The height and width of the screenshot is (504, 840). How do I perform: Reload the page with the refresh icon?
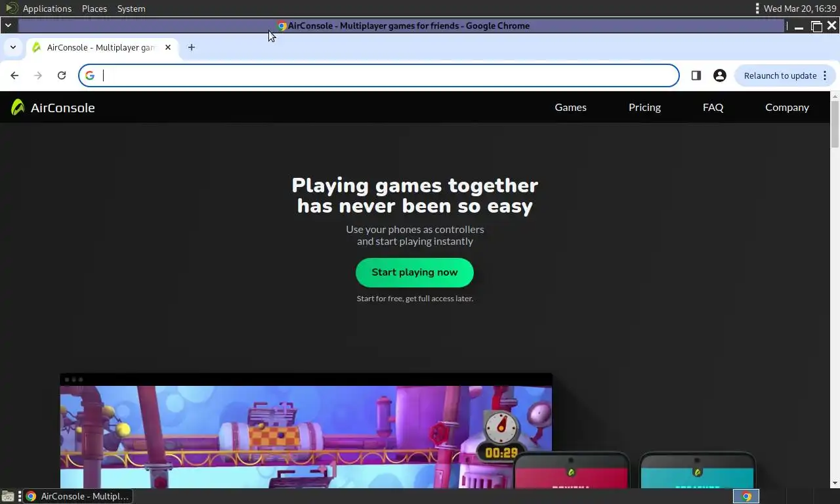click(62, 75)
